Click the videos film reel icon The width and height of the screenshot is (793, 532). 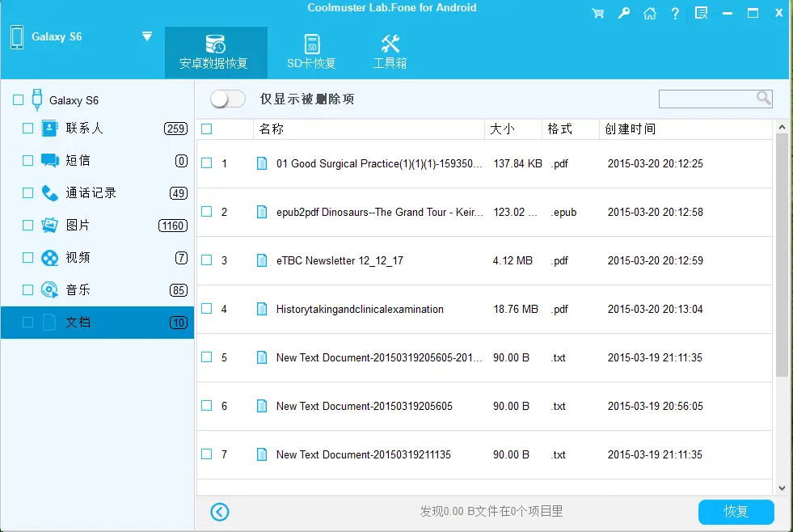pos(49,258)
